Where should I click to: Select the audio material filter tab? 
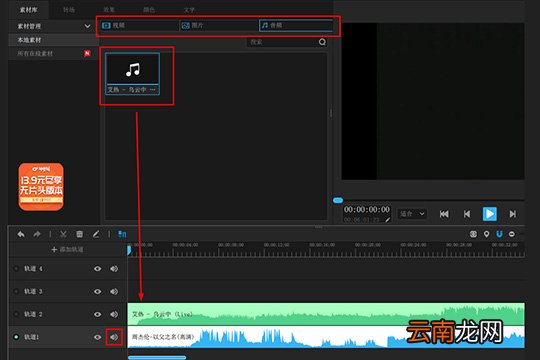[x=296, y=25]
